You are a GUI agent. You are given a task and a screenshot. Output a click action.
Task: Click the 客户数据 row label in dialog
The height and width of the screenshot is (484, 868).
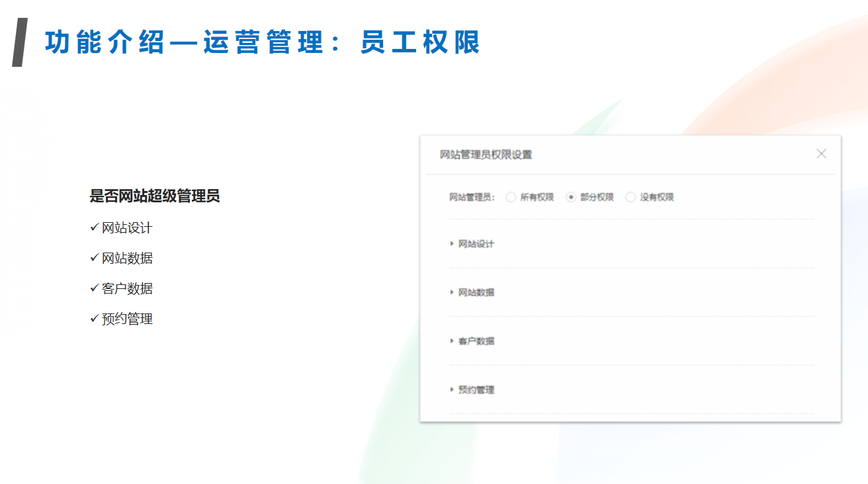[476, 341]
